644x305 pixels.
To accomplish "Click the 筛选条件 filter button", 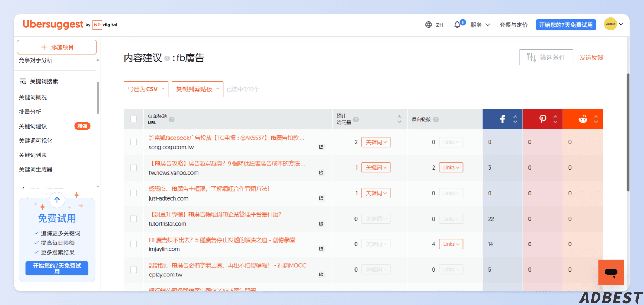I will click(x=546, y=57).
